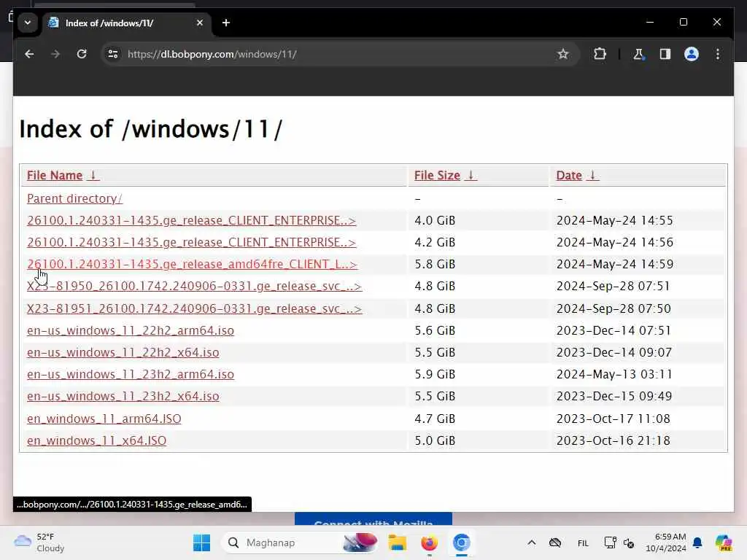Image resolution: width=747 pixels, height=560 pixels.
Task: Open File Explorer from the taskbar
Action: [x=397, y=542]
